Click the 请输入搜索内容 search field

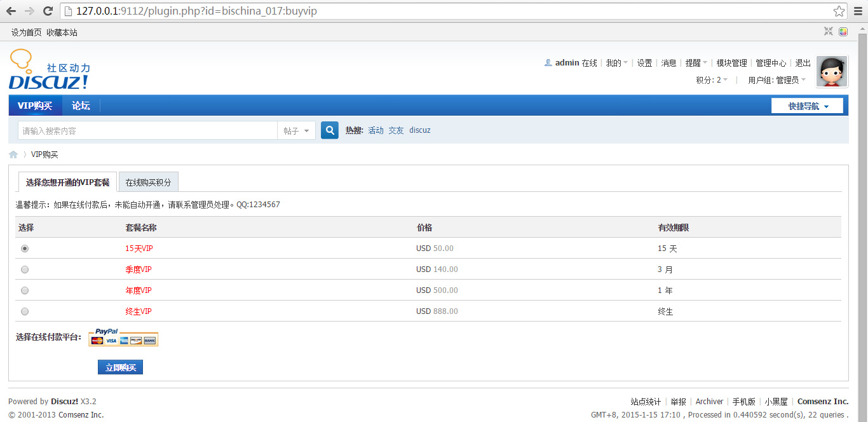pyautogui.click(x=147, y=131)
